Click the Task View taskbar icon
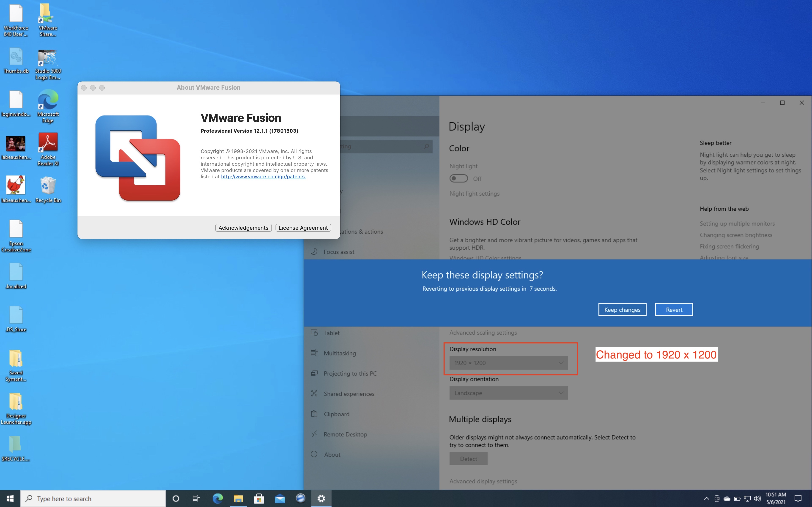Image resolution: width=812 pixels, height=507 pixels. 196,499
